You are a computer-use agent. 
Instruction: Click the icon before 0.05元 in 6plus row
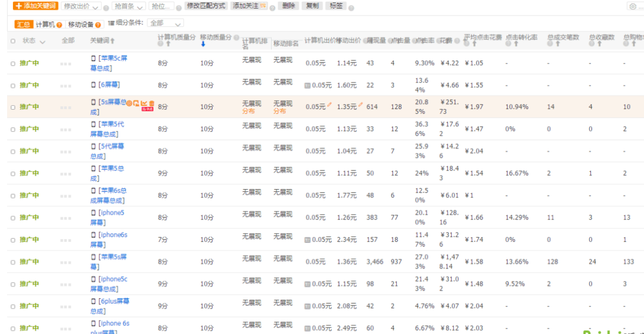pos(307,306)
